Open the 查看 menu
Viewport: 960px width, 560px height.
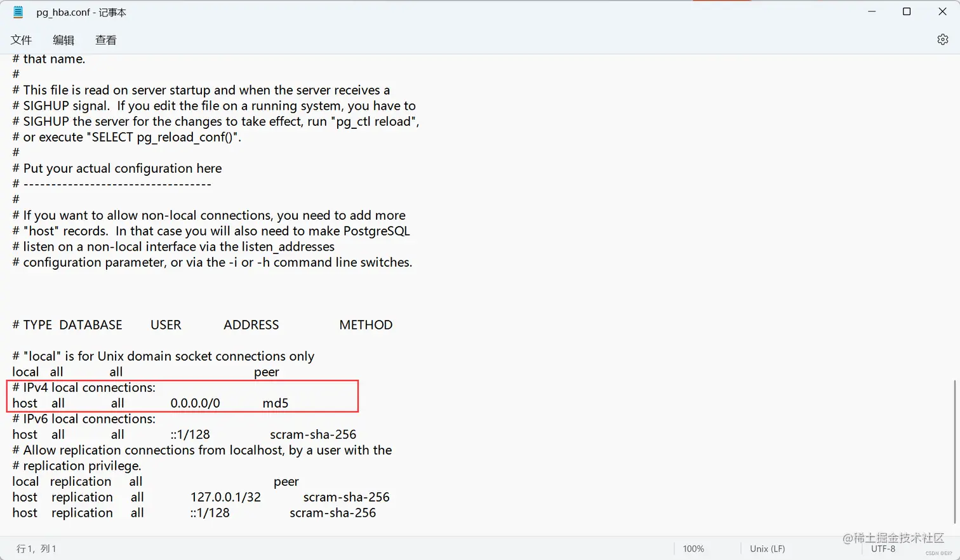tap(106, 40)
